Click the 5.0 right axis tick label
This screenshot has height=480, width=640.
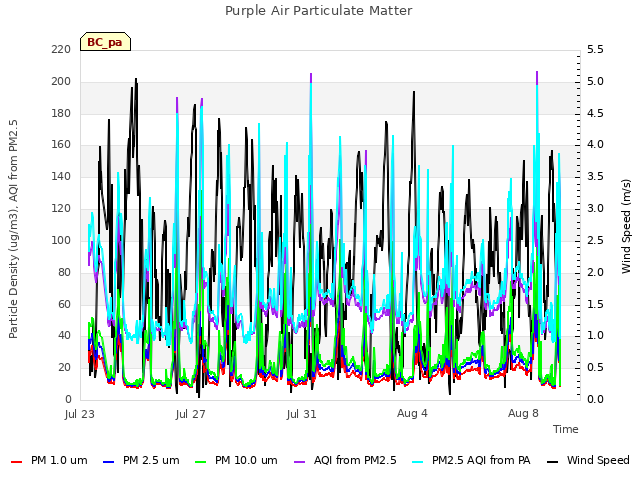click(596, 81)
